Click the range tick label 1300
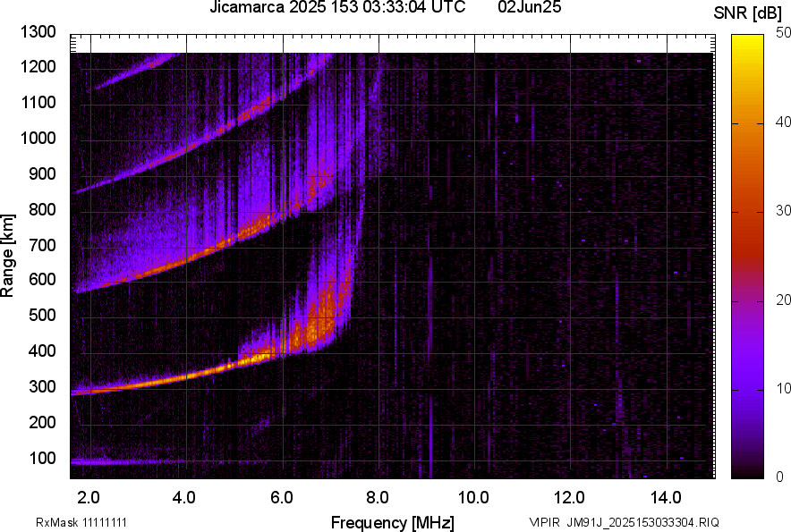This screenshot has width=791, height=532. (38, 32)
